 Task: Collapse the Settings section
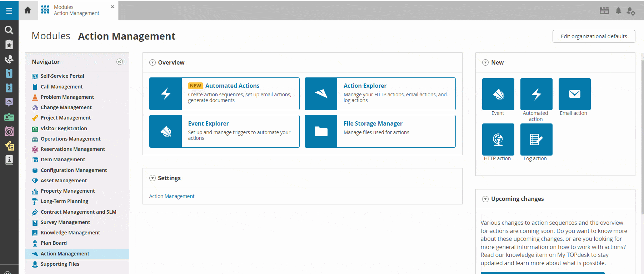[153, 178]
